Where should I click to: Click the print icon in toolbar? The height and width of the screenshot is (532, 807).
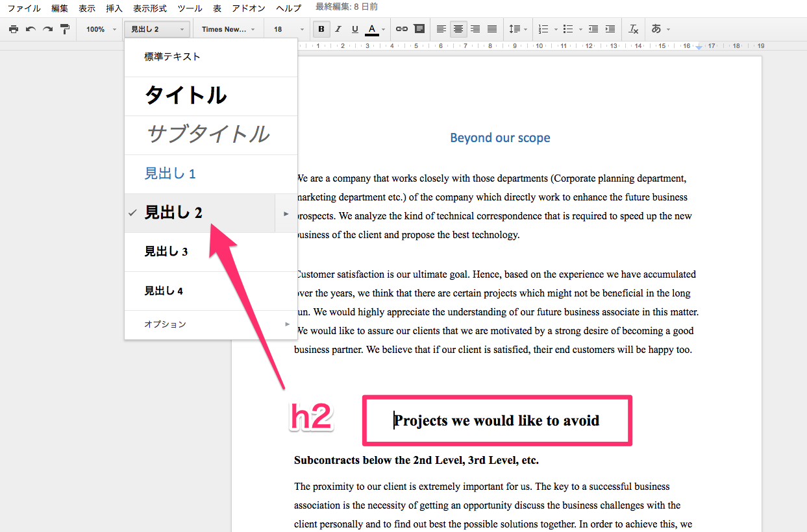[x=13, y=29]
